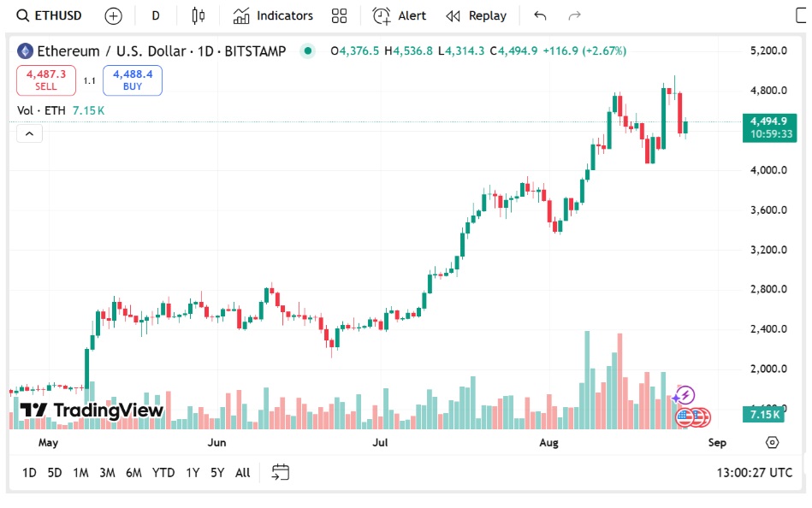Undo the last chart action

(539, 15)
